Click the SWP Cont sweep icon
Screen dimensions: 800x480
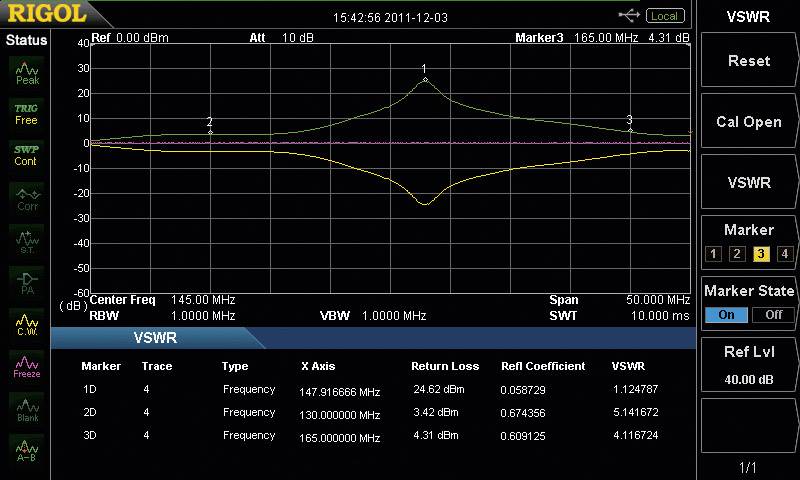point(27,155)
